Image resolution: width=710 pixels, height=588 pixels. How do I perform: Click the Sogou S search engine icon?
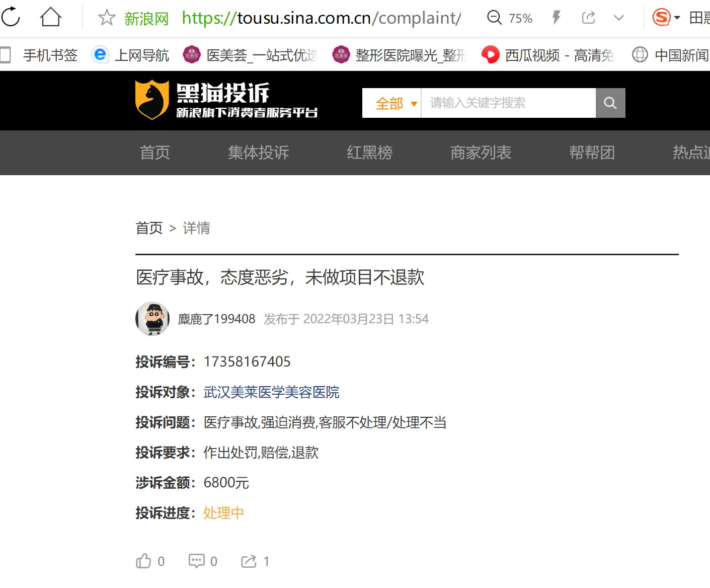click(x=661, y=18)
